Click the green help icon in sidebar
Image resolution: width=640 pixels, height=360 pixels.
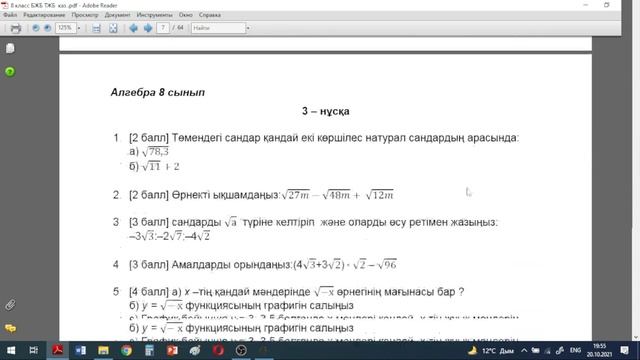click(x=10, y=72)
